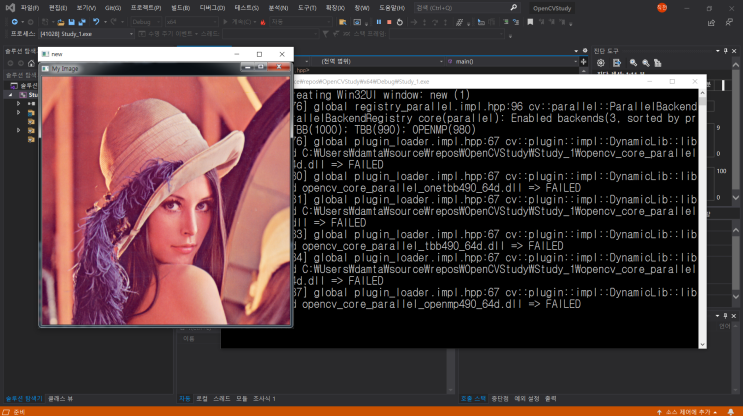Viewport: 743px width, 416px height.
Task: Click the search magnifier icon in the title bar
Action: click(514, 8)
